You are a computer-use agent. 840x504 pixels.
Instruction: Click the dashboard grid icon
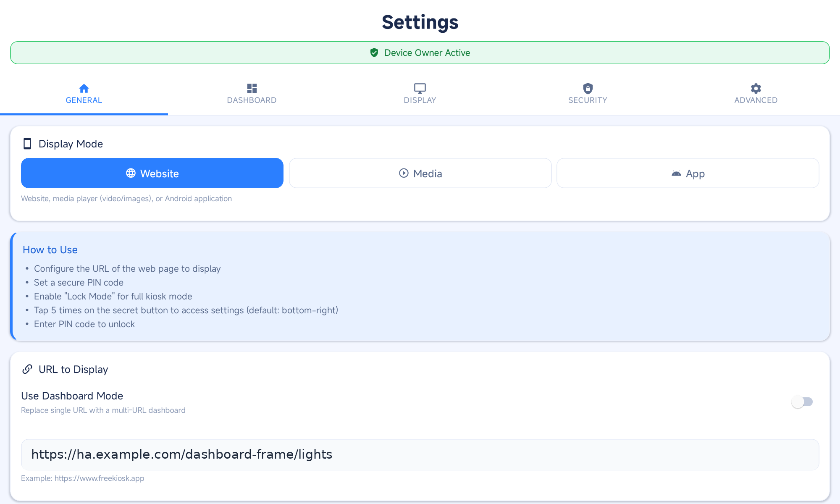252,88
